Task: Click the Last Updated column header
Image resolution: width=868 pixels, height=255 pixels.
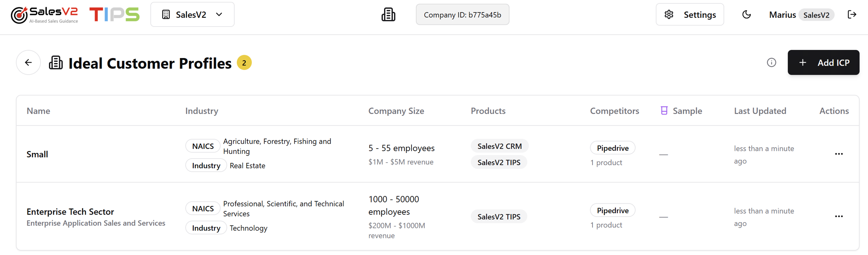Action: pyautogui.click(x=760, y=111)
